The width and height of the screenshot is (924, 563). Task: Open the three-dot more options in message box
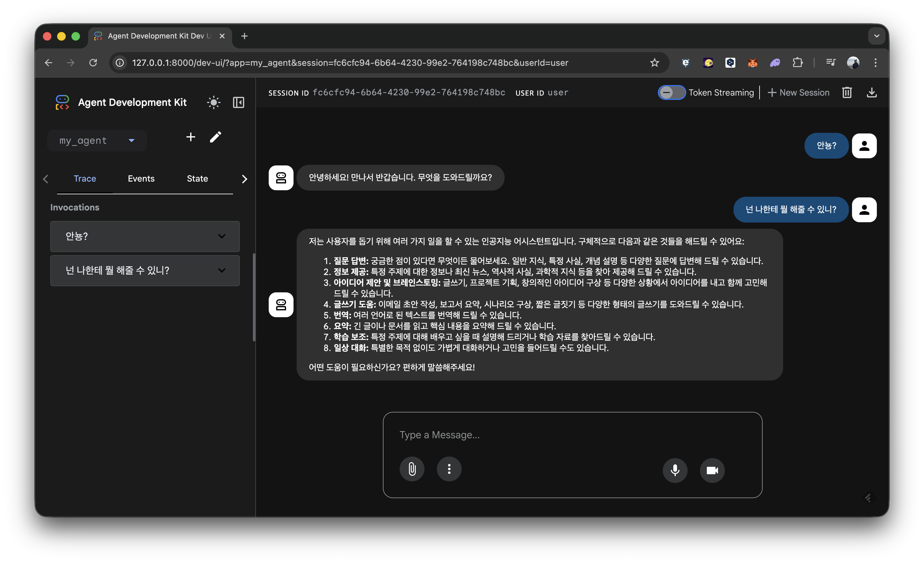coord(449,469)
